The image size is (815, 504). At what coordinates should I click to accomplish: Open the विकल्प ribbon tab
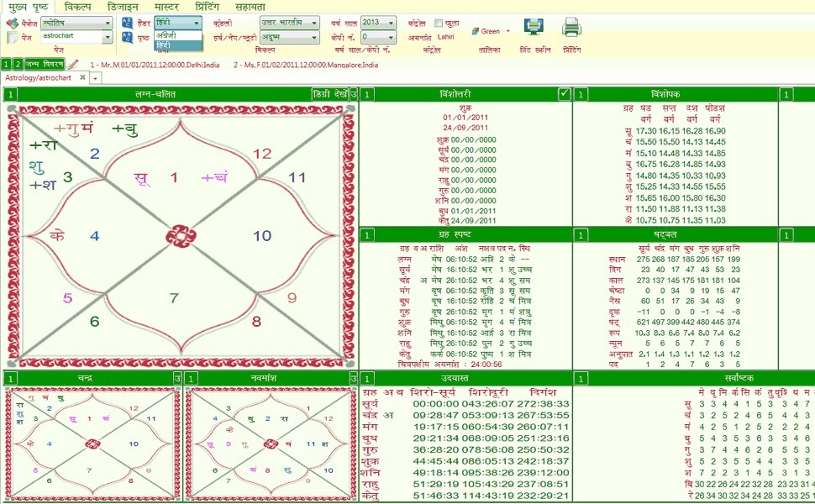[x=78, y=7]
